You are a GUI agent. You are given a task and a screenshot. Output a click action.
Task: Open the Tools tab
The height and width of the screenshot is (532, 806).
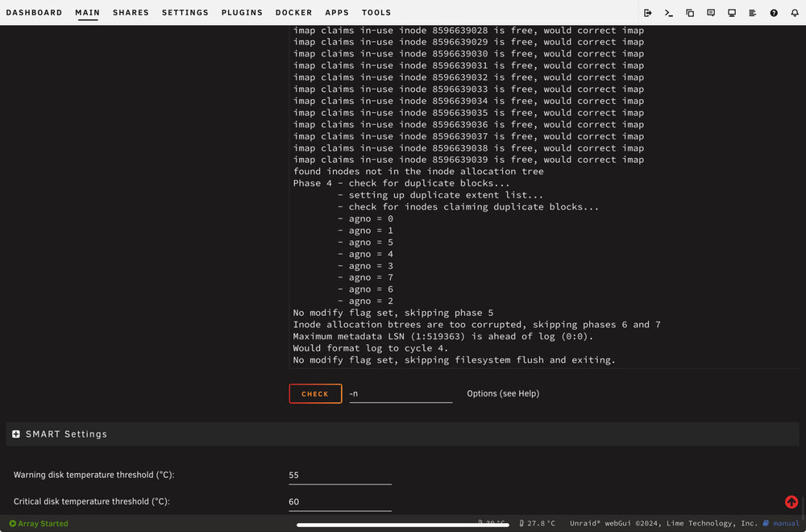376,12
